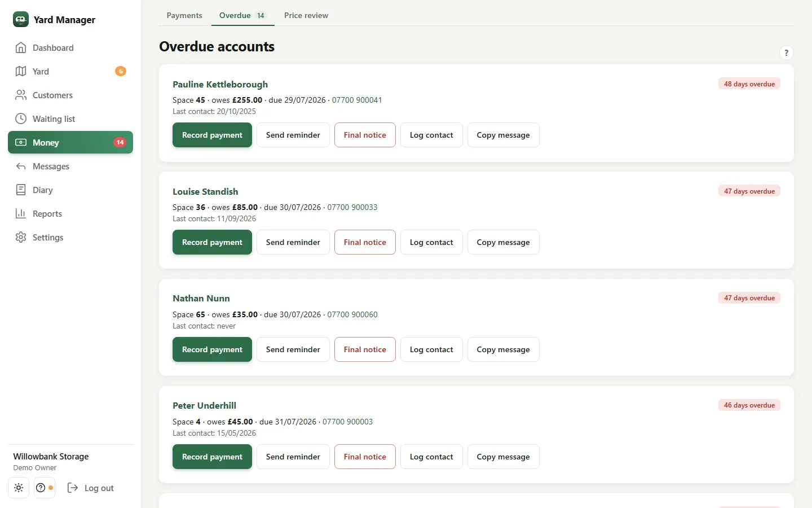The width and height of the screenshot is (812, 508).
Task: Click the Waiting list clock icon
Action: (x=21, y=119)
